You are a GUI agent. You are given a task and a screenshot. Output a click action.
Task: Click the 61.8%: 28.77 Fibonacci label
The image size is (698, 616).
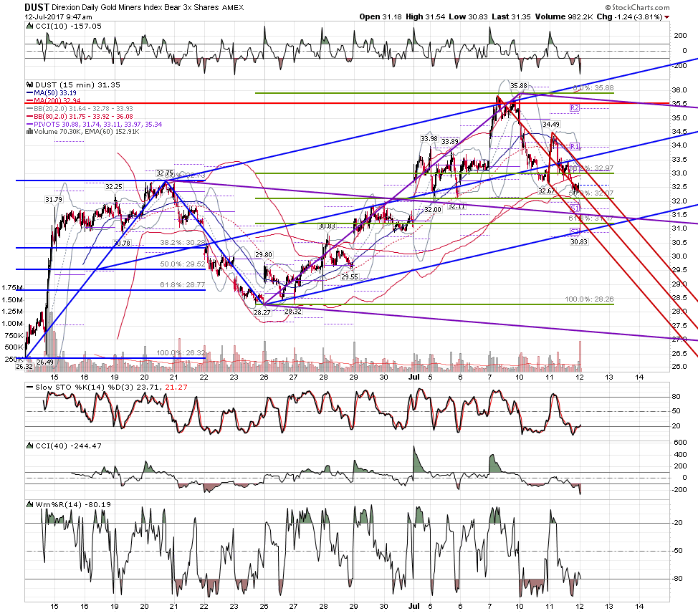coord(183,284)
